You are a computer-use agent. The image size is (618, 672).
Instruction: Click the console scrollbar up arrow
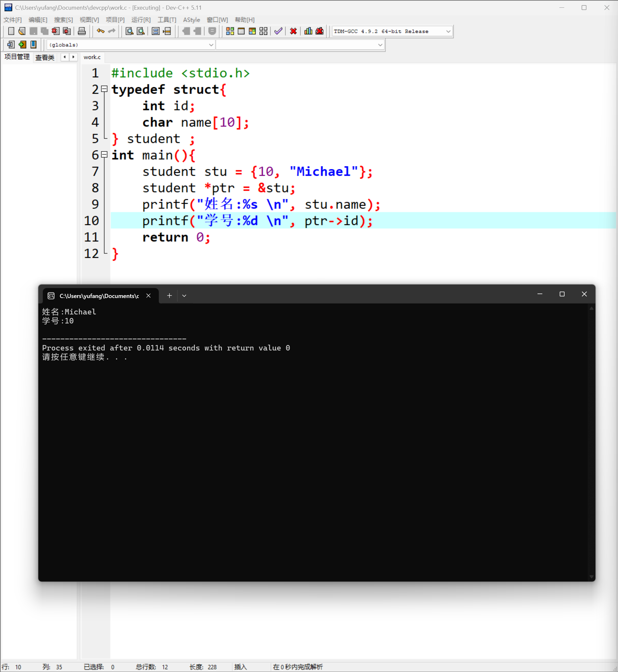[x=591, y=308]
